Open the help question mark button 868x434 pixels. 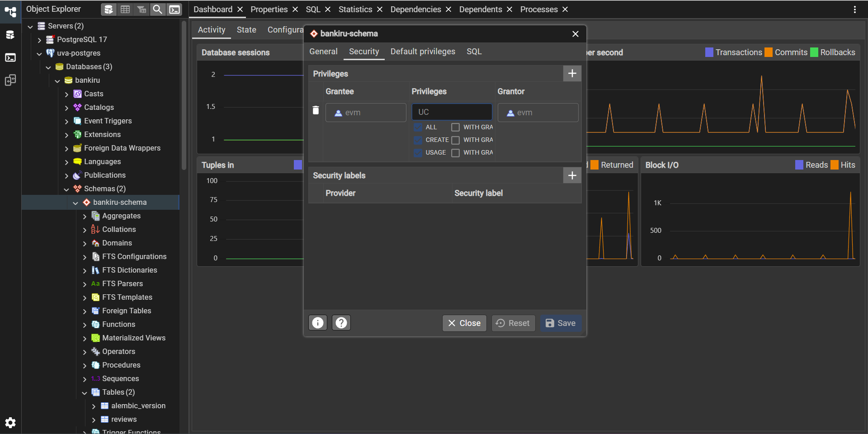(x=341, y=323)
